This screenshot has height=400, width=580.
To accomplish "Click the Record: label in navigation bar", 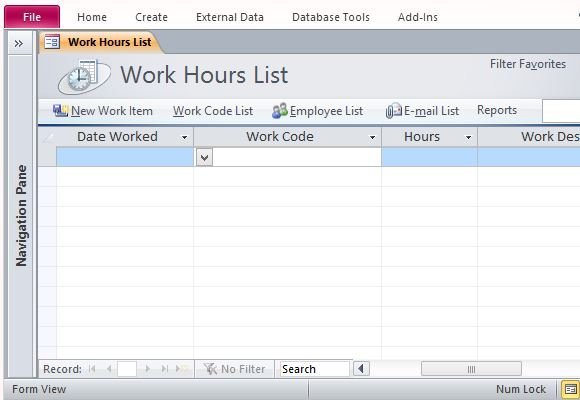I will (x=62, y=369).
